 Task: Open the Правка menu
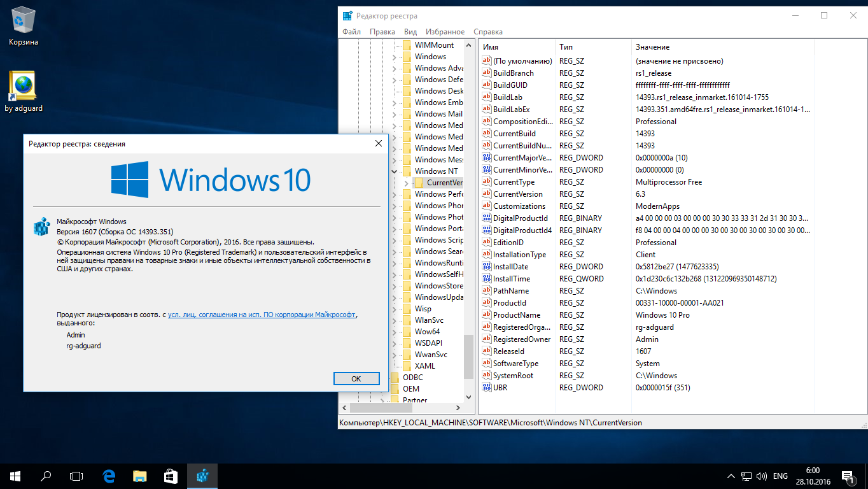(x=382, y=32)
